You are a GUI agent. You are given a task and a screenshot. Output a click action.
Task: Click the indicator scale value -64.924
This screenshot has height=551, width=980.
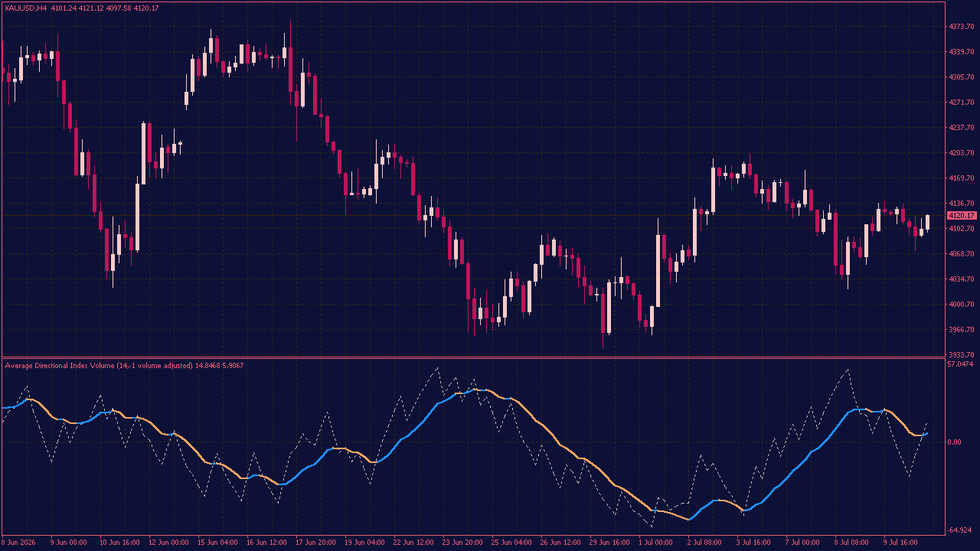(960, 530)
